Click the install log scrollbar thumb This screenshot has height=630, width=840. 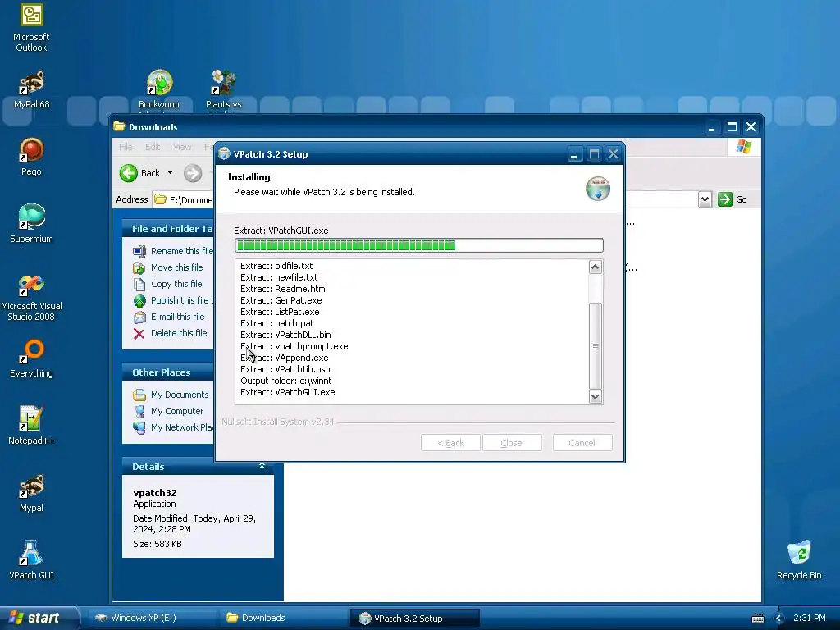coord(596,346)
